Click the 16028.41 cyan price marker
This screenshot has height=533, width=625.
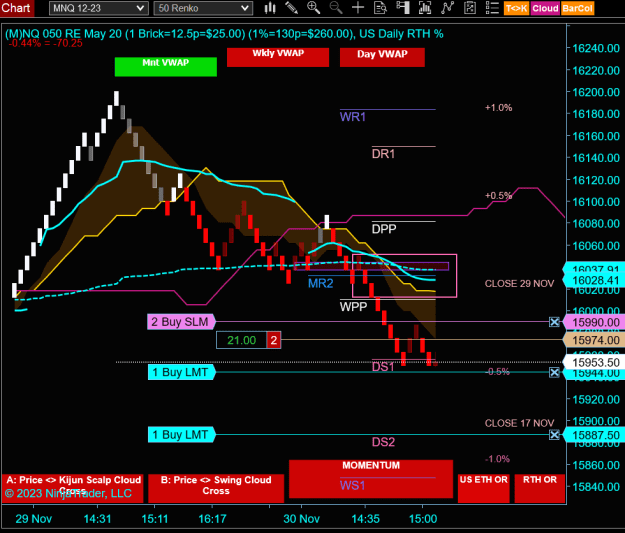tap(594, 281)
